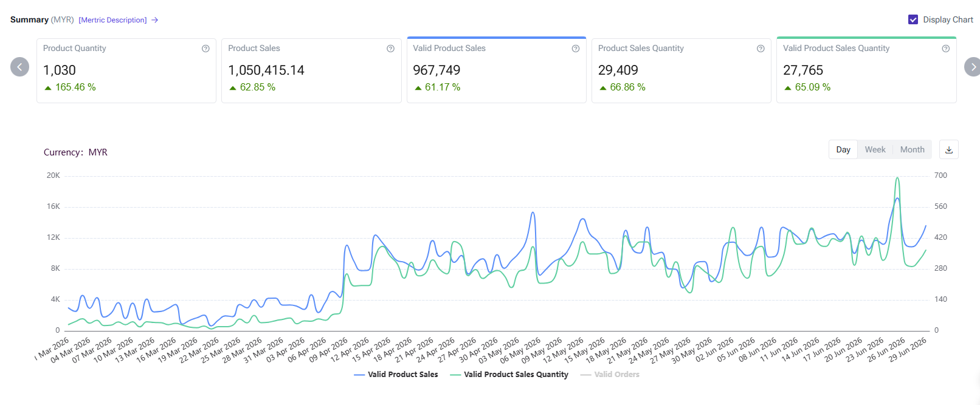Click the right carousel arrow for summary cards

972,67
